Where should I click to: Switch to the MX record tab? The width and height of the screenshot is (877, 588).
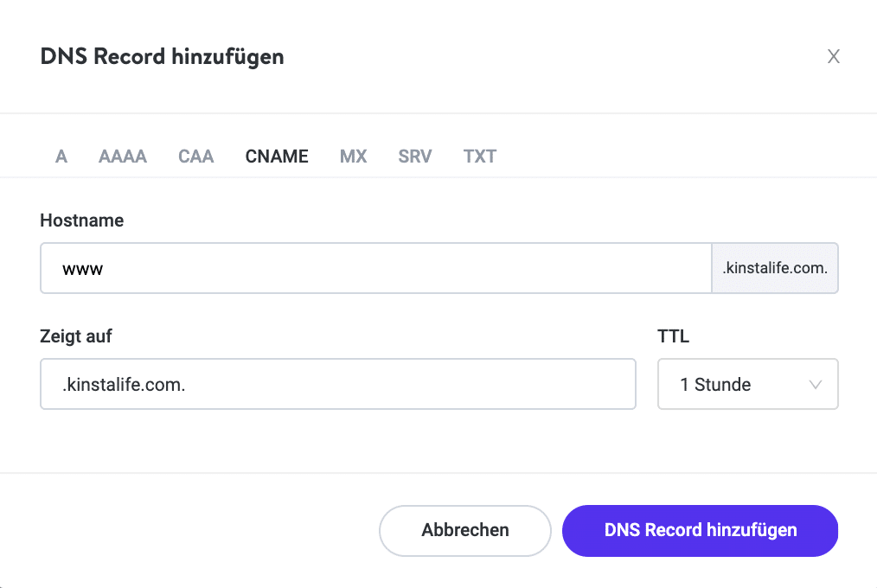(x=353, y=157)
